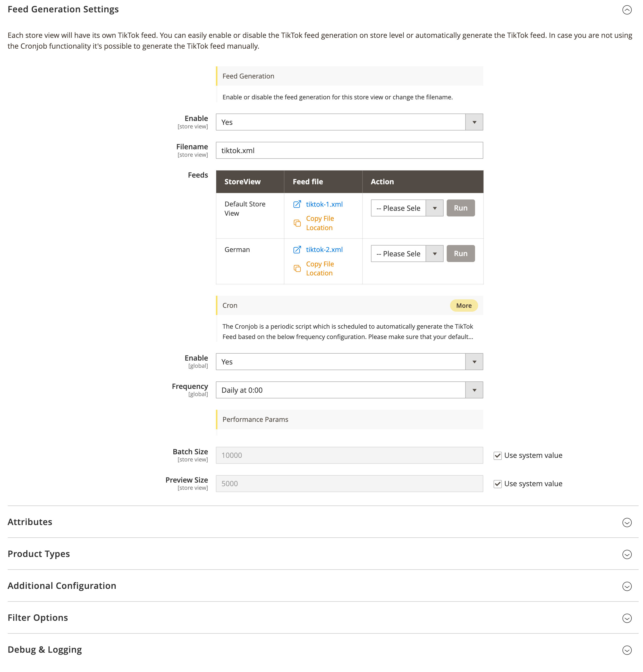This screenshot has width=643, height=672.
Task: Open Filter Options section
Action: click(38, 618)
